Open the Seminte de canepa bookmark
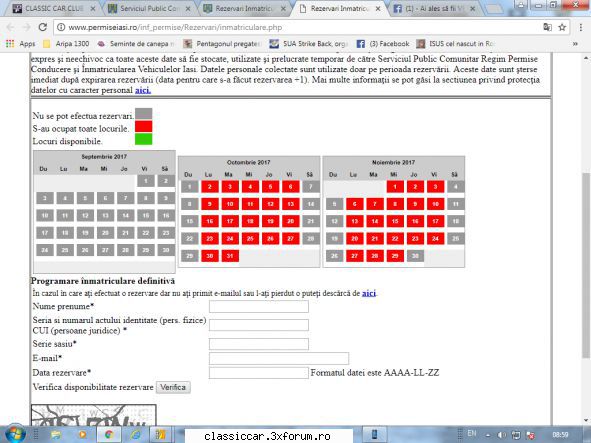This screenshot has width=591, height=443. [136, 44]
